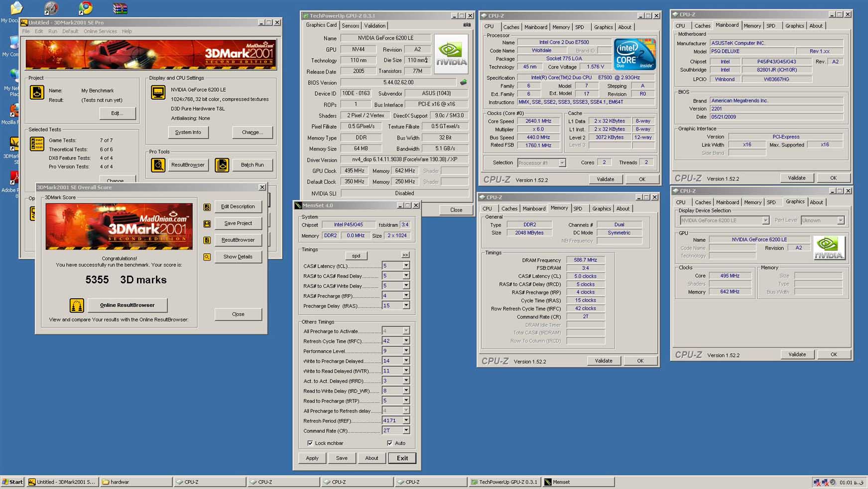Click Close button in GPU-Z window
Screen dimensions: 868x489
tap(456, 210)
